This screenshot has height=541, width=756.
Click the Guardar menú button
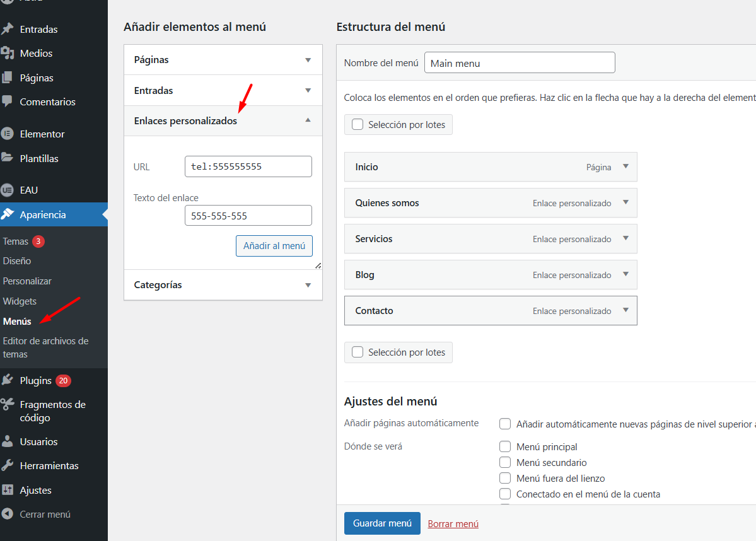(x=382, y=523)
